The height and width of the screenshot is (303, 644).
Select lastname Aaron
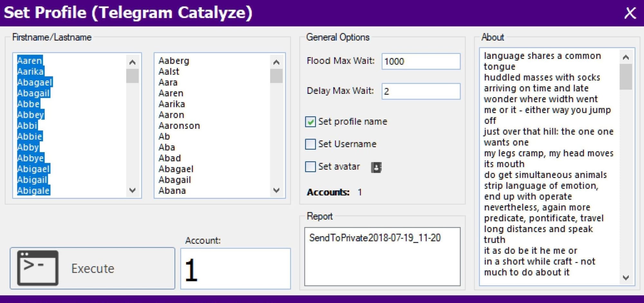pos(171,115)
